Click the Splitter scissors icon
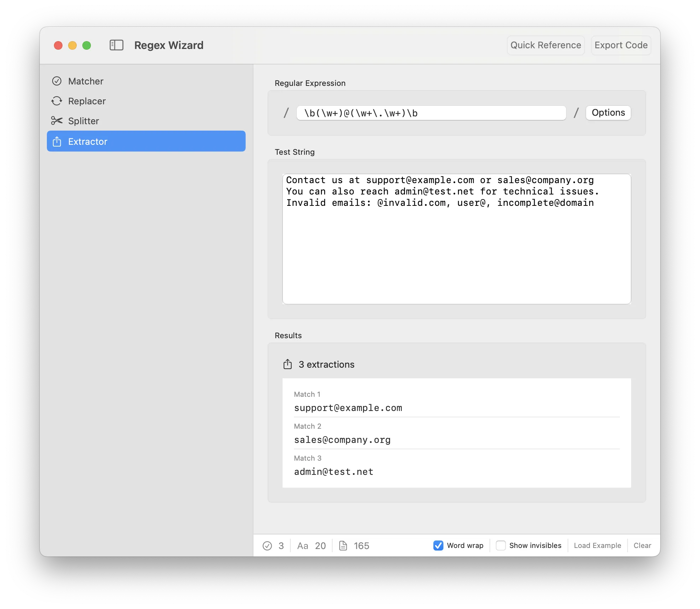 tap(57, 121)
